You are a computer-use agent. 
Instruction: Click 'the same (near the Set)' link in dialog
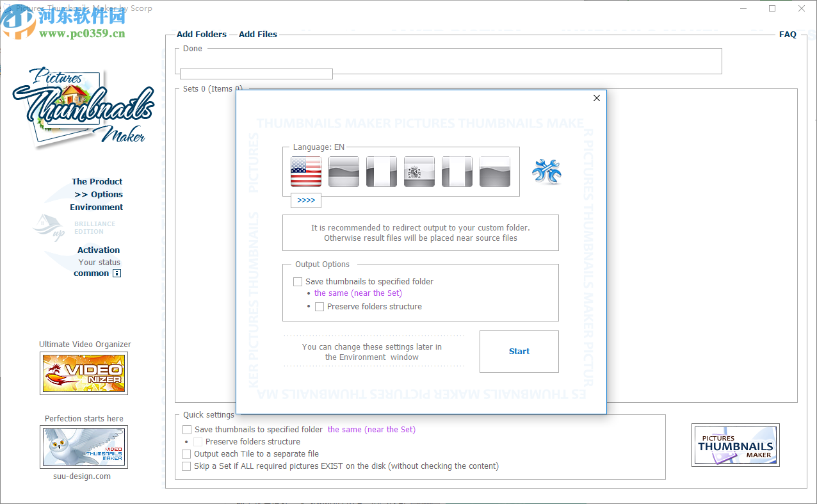(358, 293)
